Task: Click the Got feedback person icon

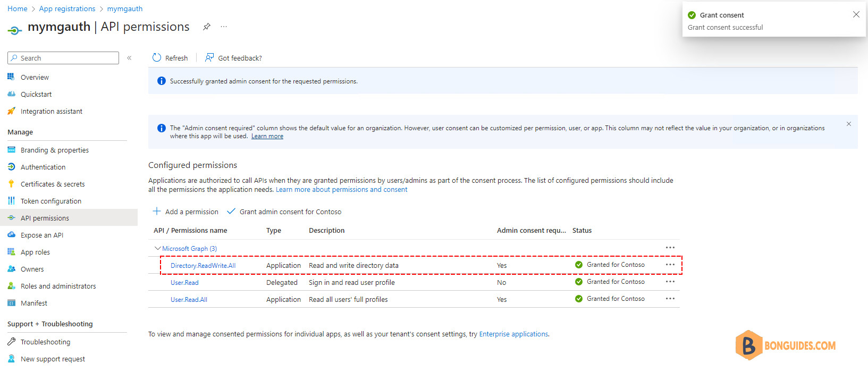Action: [209, 57]
